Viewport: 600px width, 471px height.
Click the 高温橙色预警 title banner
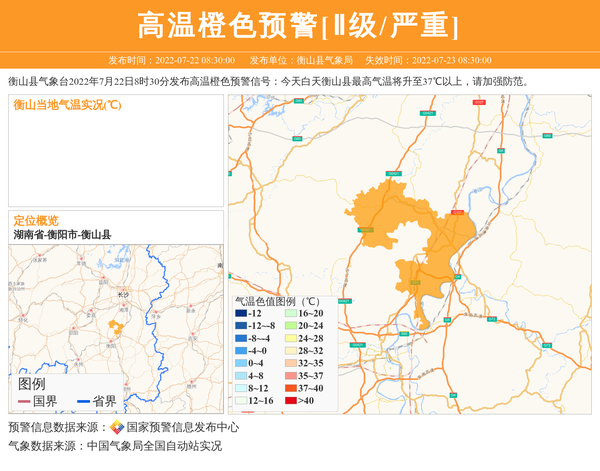299,25
